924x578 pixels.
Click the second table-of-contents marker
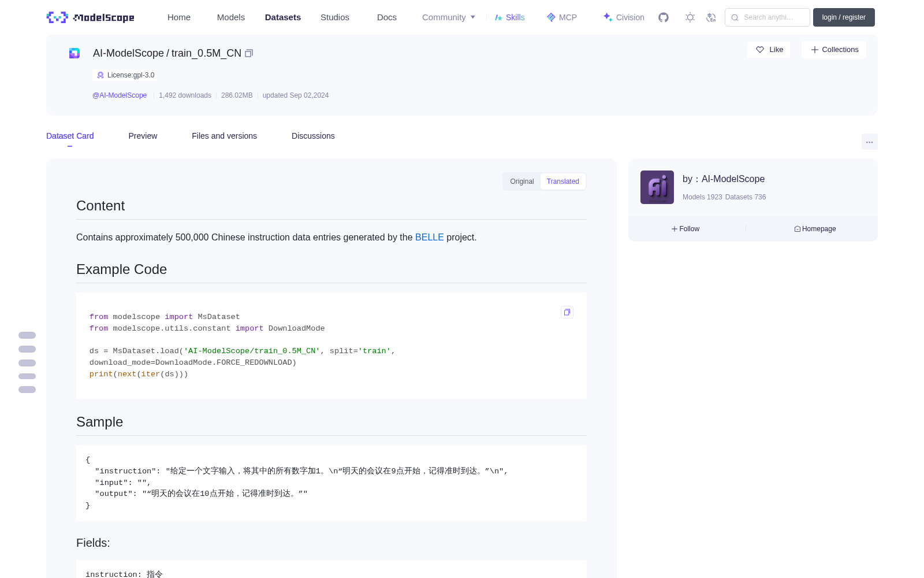[x=27, y=349]
